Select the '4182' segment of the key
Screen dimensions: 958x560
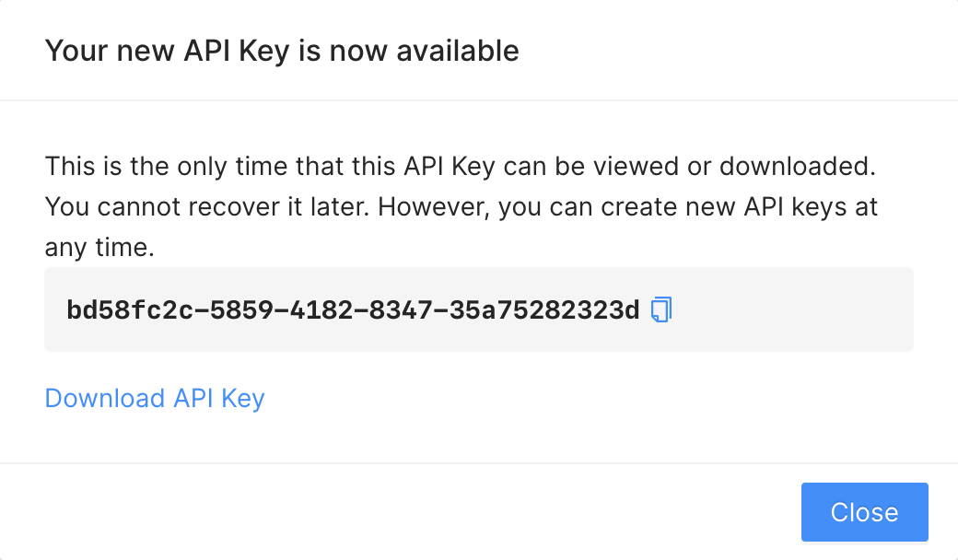point(321,310)
